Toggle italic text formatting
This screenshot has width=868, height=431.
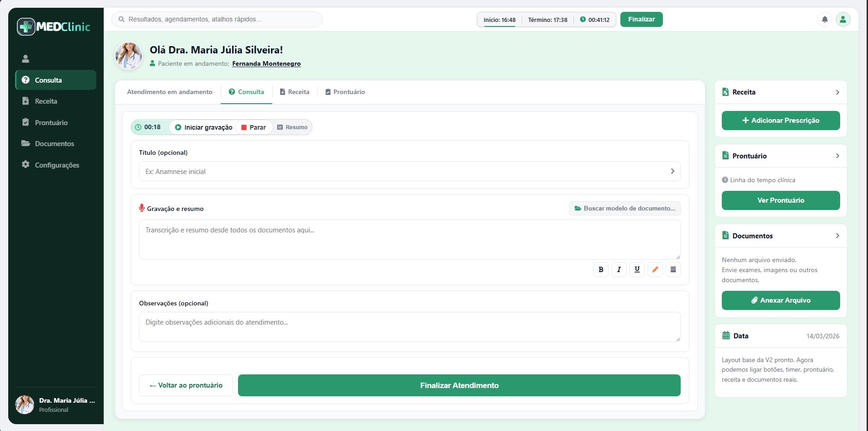click(619, 270)
